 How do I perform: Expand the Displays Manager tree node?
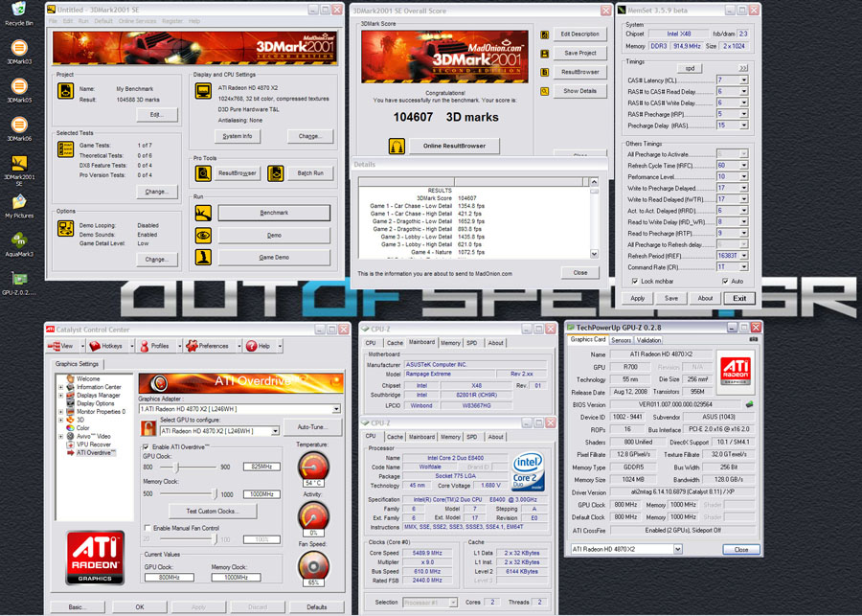[x=61, y=396]
